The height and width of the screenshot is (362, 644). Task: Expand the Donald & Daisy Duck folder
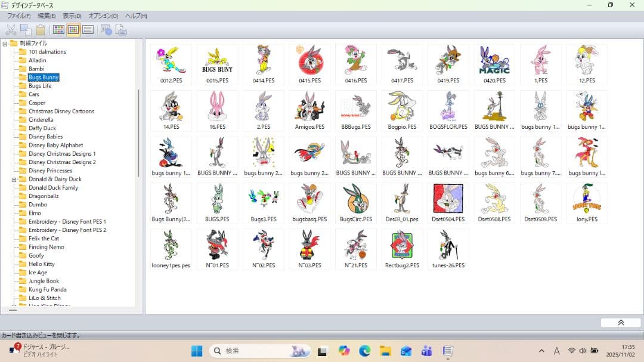point(14,180)
